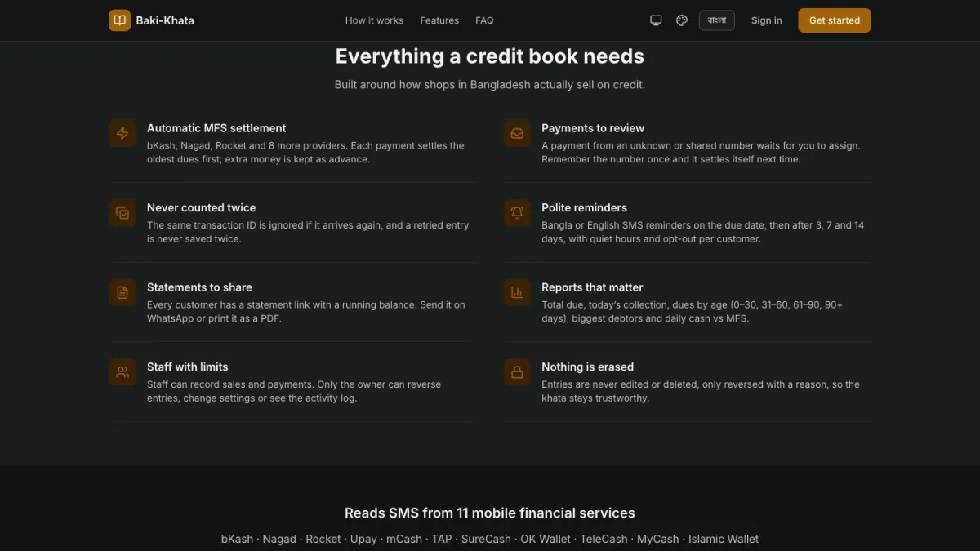The image size is (980, 551).
Task: Select the Never counted twice heading
Action: (202, 207)
